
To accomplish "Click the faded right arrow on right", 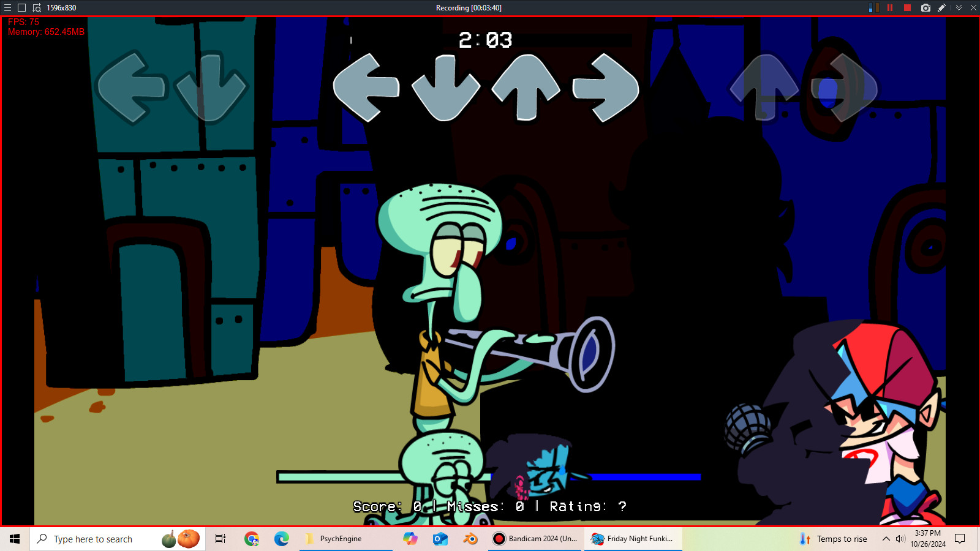I will click(x=844, y=88).
